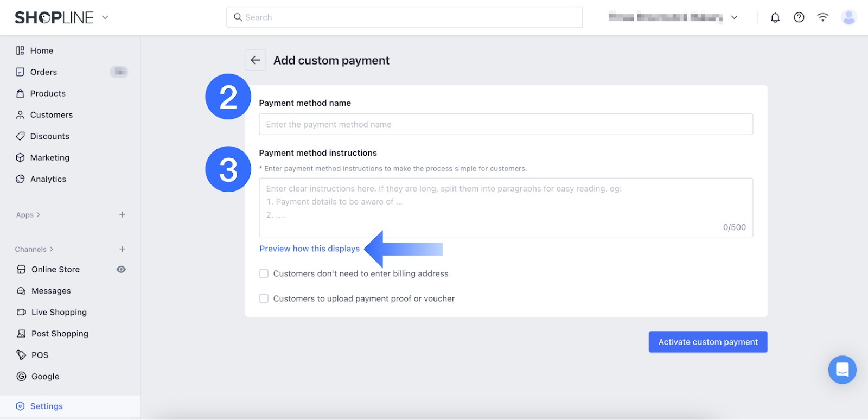
Task: Enable Customers to upload payment proof
Action: pos(264,298)
